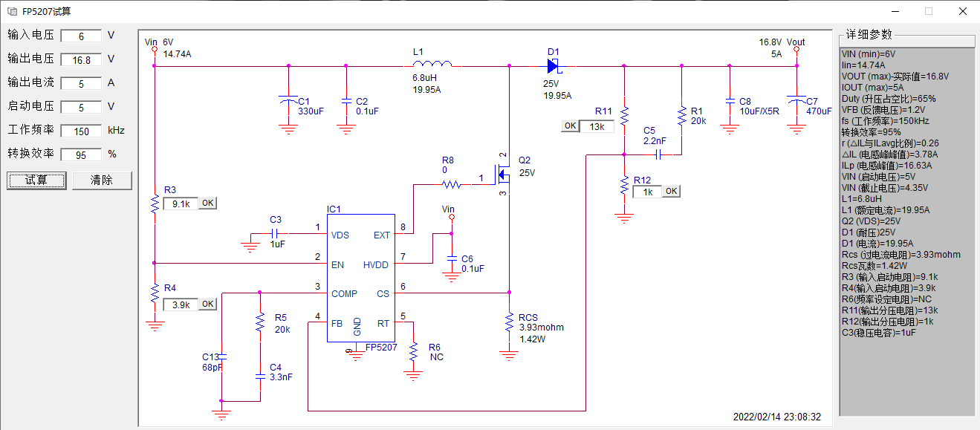
Task: Select the VIN (截止电压)=4.35V line
Action: (884, 187)
